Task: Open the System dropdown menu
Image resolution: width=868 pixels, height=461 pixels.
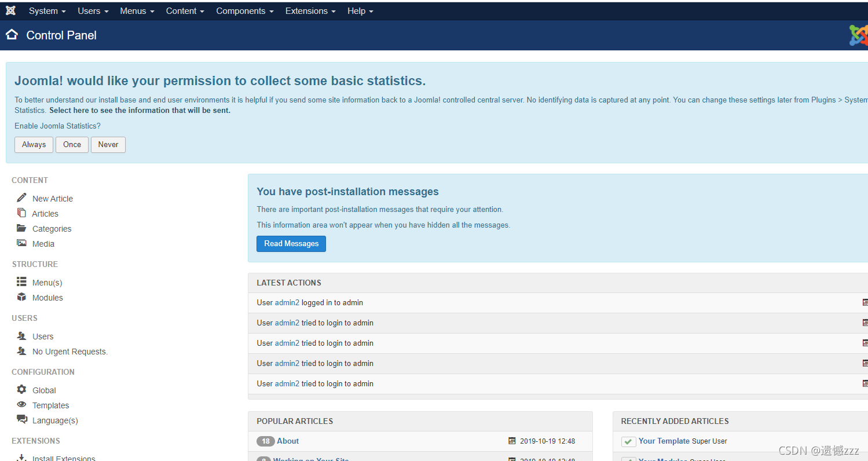Action: (47, 11)
